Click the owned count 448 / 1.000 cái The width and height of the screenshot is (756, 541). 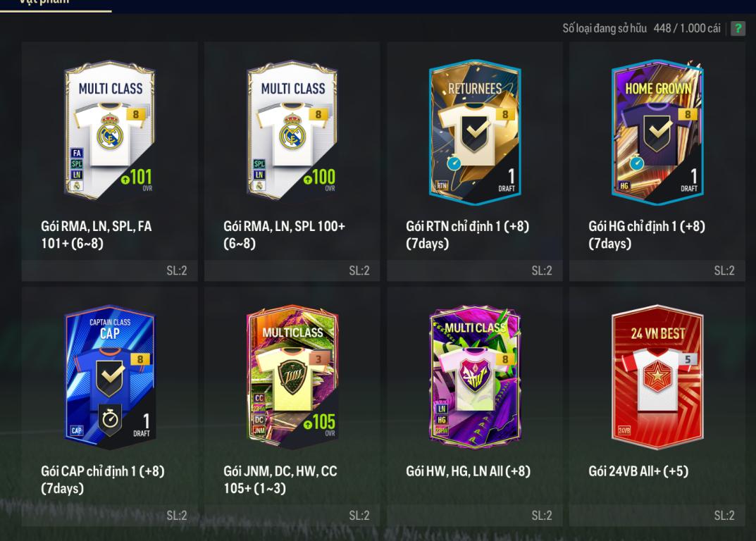(686, 28)
